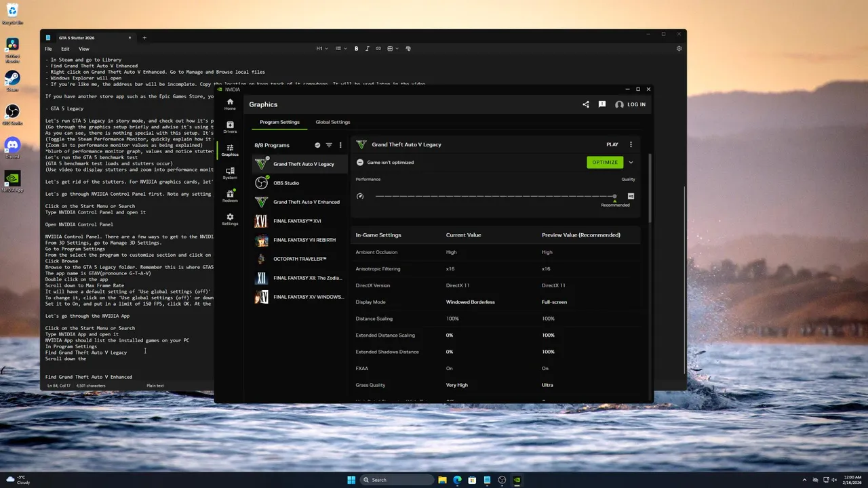Open Recycle Bin desktop icon
This screenshot has width=868, height=488.
(x=12, y=14)
